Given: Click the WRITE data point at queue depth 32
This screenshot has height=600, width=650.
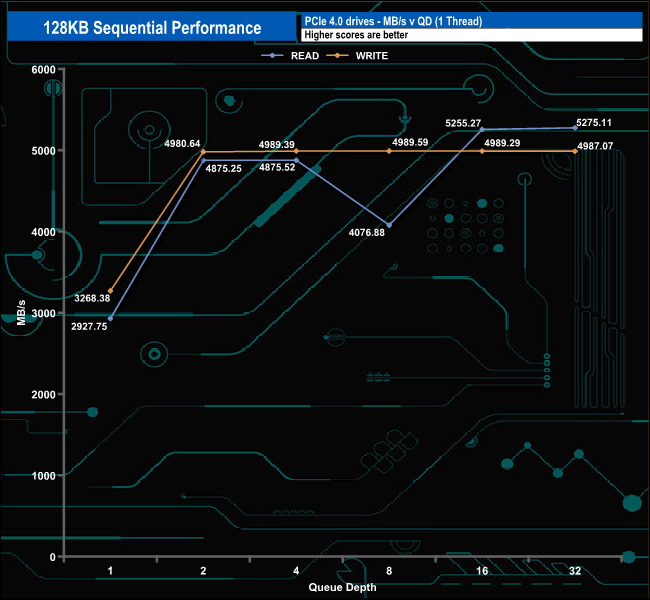Looking at the screenshot, I should 575,151.
